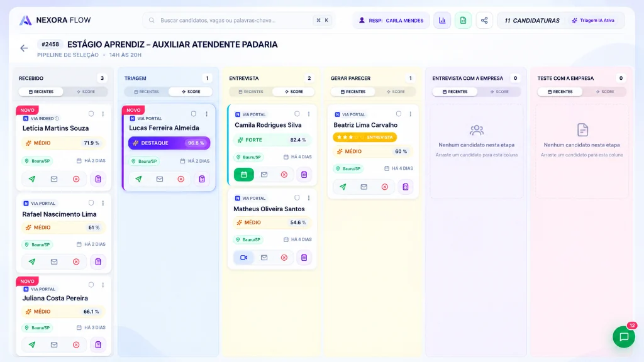Viewport: 644px width, 362px height.
Task: Click the info icon beside Via Indeed
Action: pos(57,119)
